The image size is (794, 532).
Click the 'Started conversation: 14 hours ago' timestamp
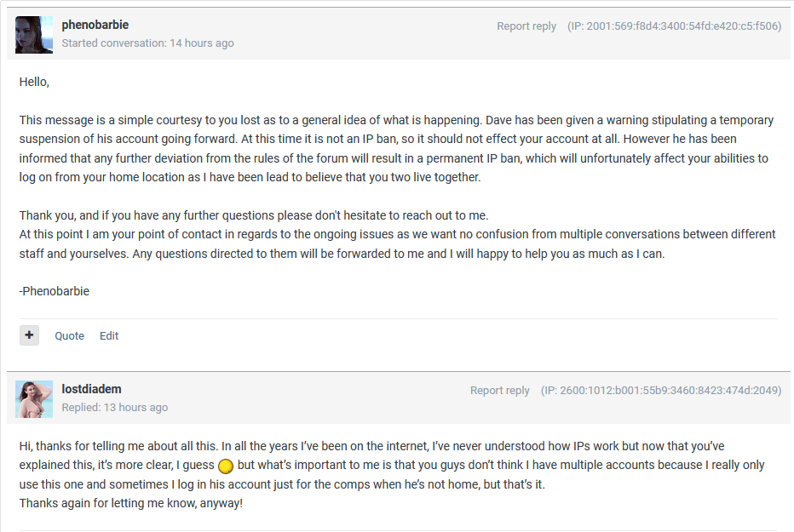[x=148, y=43]
